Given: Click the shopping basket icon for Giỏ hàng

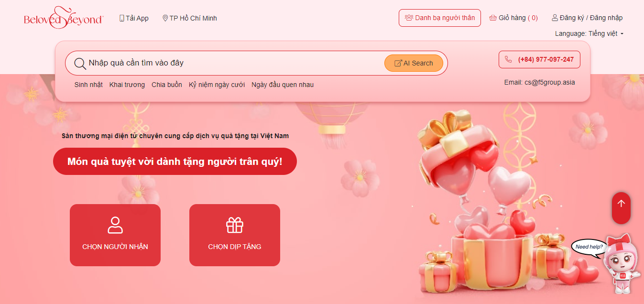Looking at the screenshot, I should [x=493, y=18].
